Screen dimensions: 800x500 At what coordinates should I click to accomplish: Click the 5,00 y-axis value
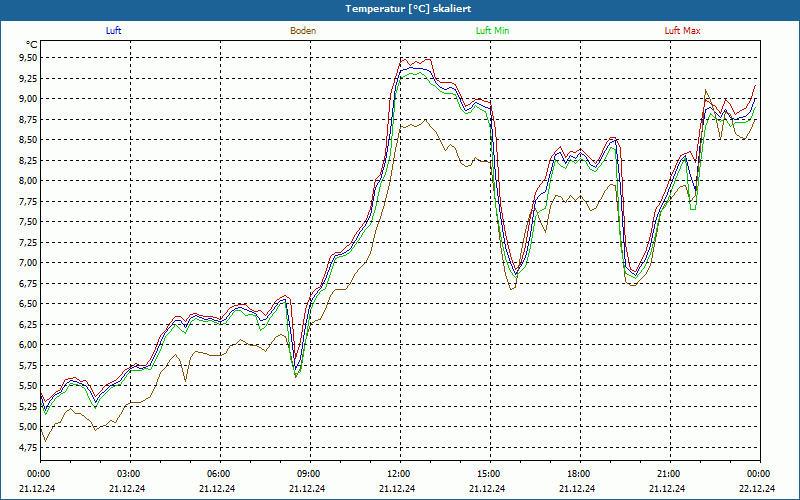tap(27, 427)
